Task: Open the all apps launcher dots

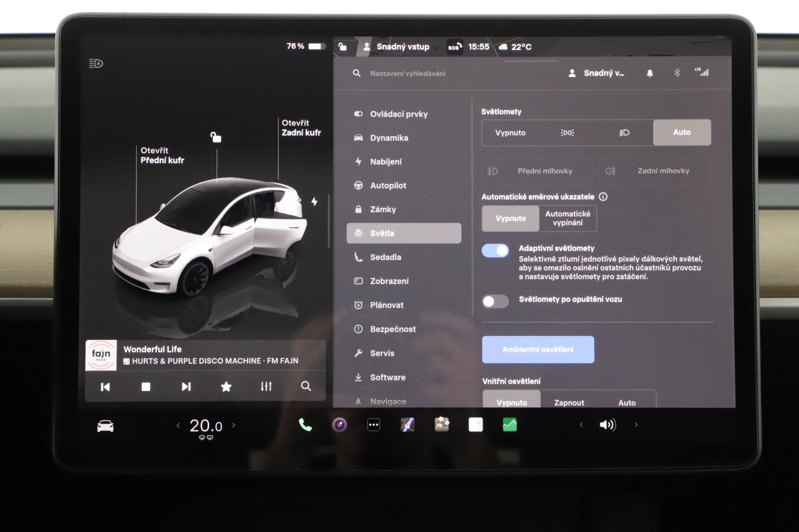Action: pyautogui.click(x=374, y=425)
